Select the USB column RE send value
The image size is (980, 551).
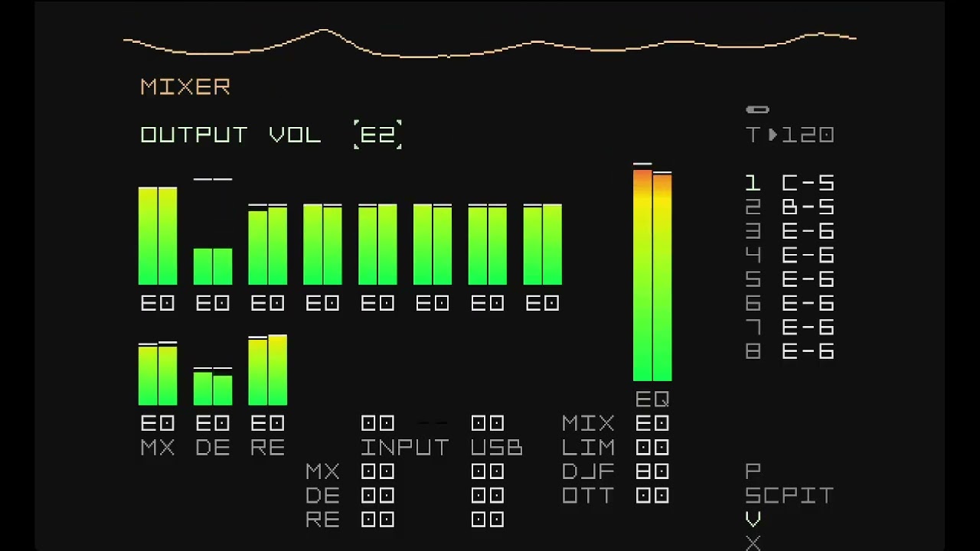[x=488, y=520]
